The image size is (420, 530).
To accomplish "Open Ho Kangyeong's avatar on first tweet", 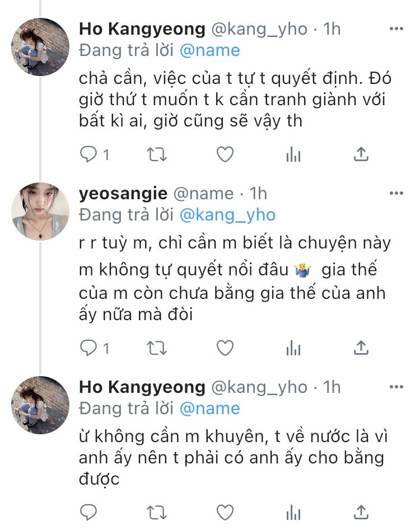I will (x=40, y=47).
